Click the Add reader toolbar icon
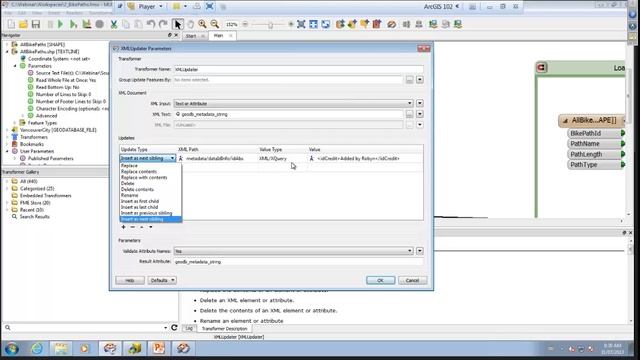 pyautogui.click(x=340, y=24)
